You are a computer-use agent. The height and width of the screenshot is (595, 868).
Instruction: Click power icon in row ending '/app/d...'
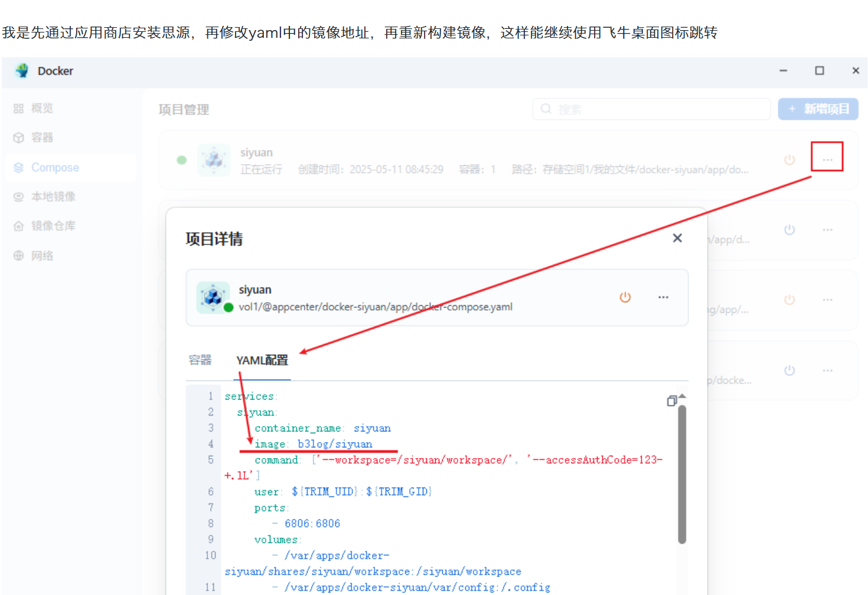tap(789, 230)
